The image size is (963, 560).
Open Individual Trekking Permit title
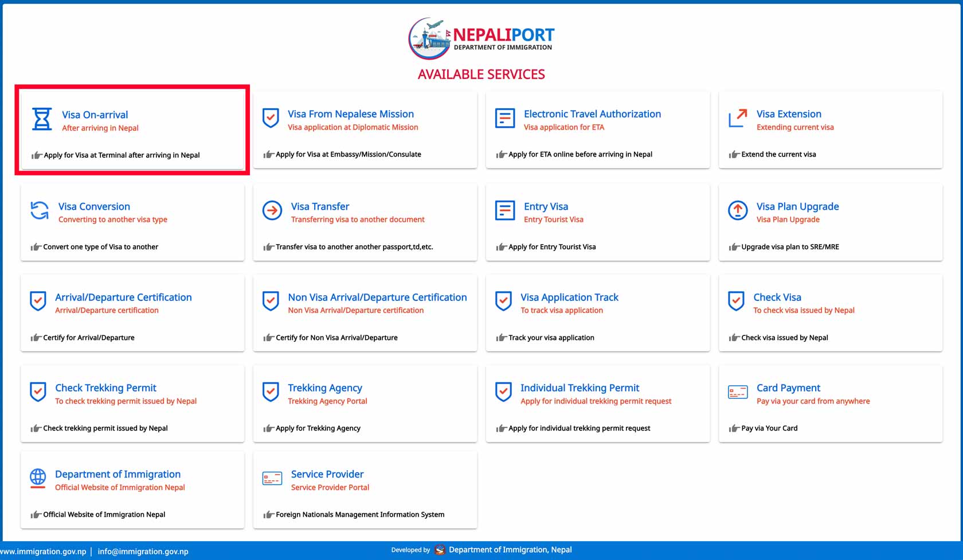click(x=580, y=388)
